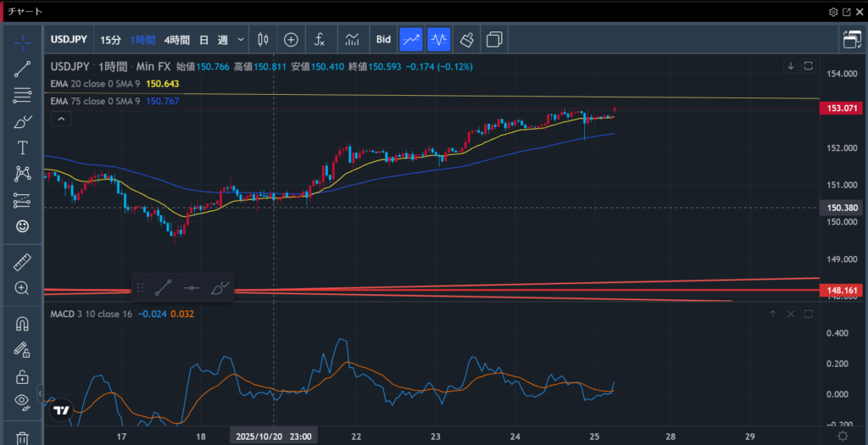The image size is (868, 445).
Task: Click the zoom in magnifier tool
Action: tap(23, 288)
